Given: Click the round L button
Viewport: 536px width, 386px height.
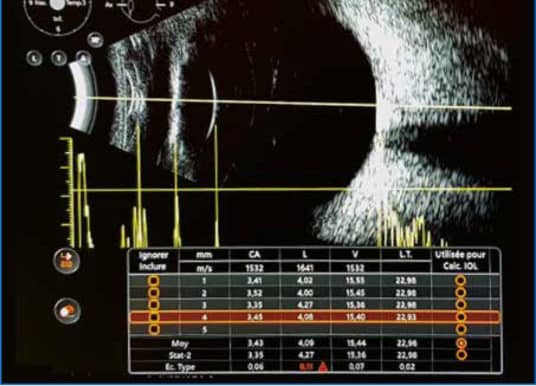Looking at the screenshot, I should tap(34, 58).
